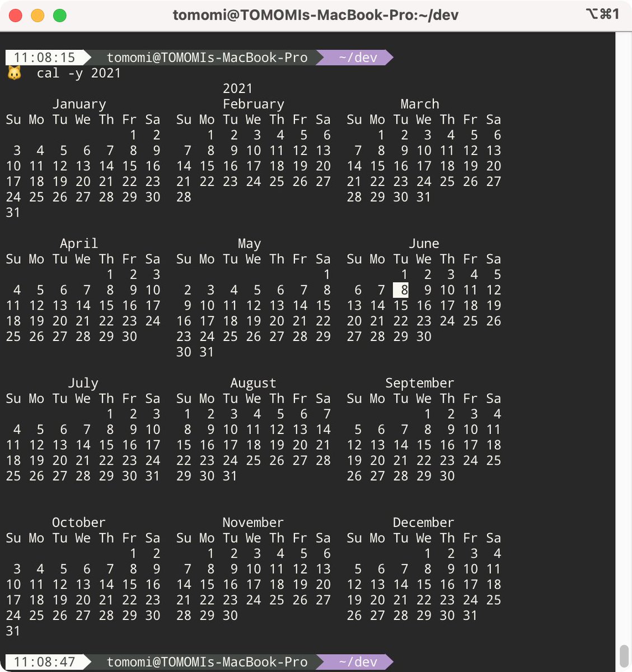Click the date 13 in October

point(83,585)
